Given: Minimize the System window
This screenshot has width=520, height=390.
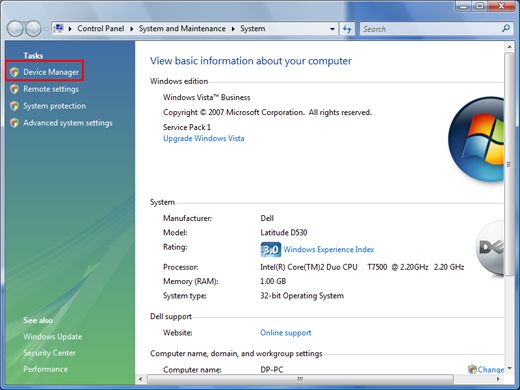Looking at the screenshot, I should pyautogui.click(x=464, y=6).
